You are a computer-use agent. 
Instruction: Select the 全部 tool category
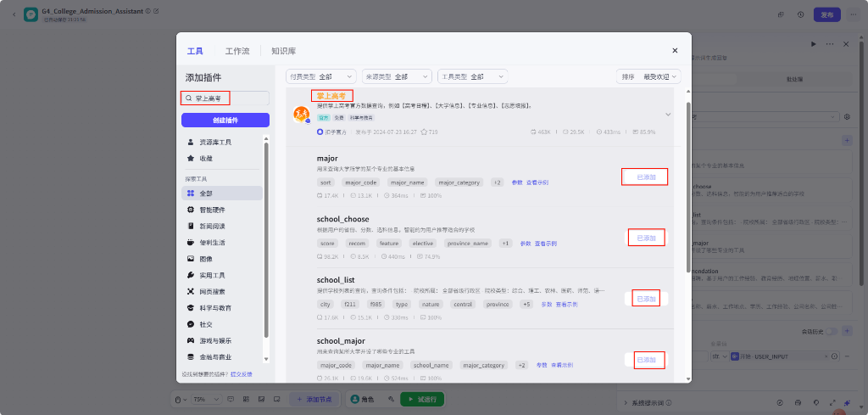pos(222,193)
